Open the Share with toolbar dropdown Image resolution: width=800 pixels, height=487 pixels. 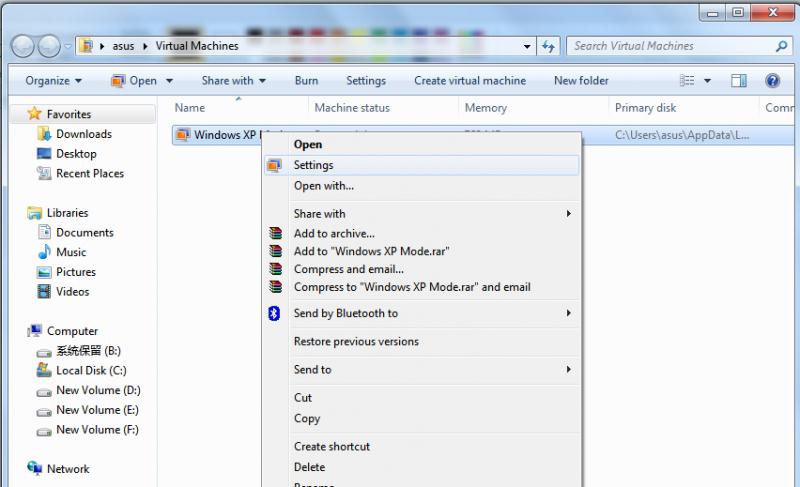pyautogui.click(x=234, y=81)
